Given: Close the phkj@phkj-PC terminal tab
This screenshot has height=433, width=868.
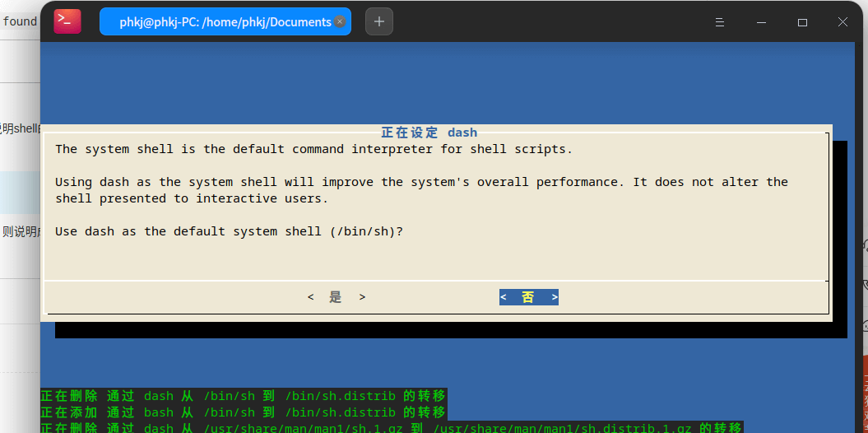Looking at the screenshot, I should [340, 22].
